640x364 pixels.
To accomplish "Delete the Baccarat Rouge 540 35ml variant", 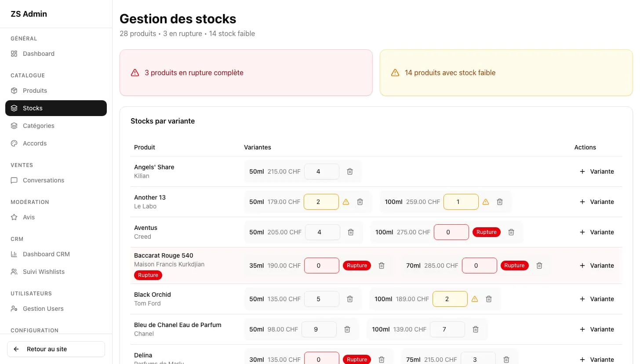I will coord(382,266).
